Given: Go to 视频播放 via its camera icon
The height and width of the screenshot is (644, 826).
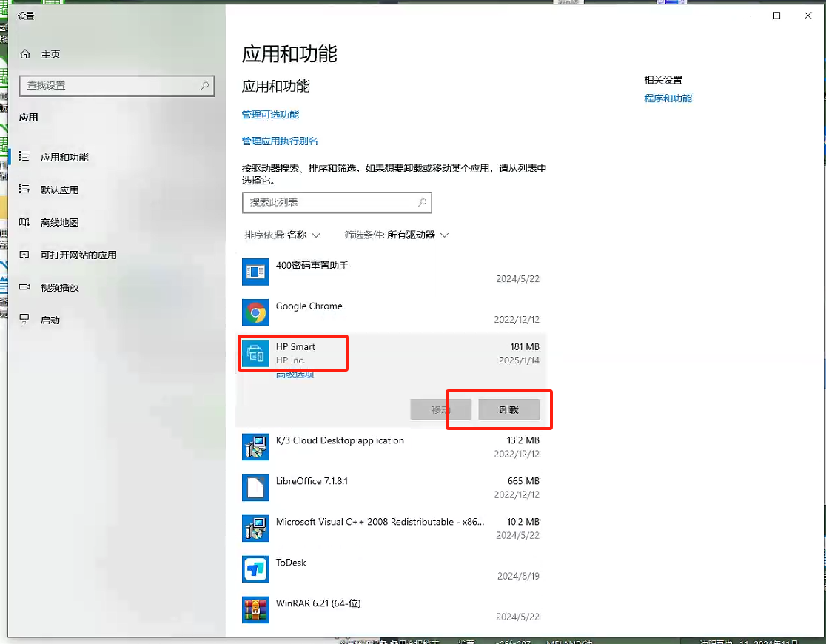Looking at the screenshot, I should 24,287.
